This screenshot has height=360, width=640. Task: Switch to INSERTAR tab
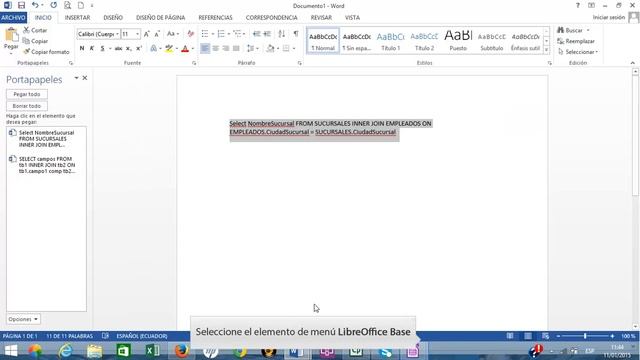(77, 18)
